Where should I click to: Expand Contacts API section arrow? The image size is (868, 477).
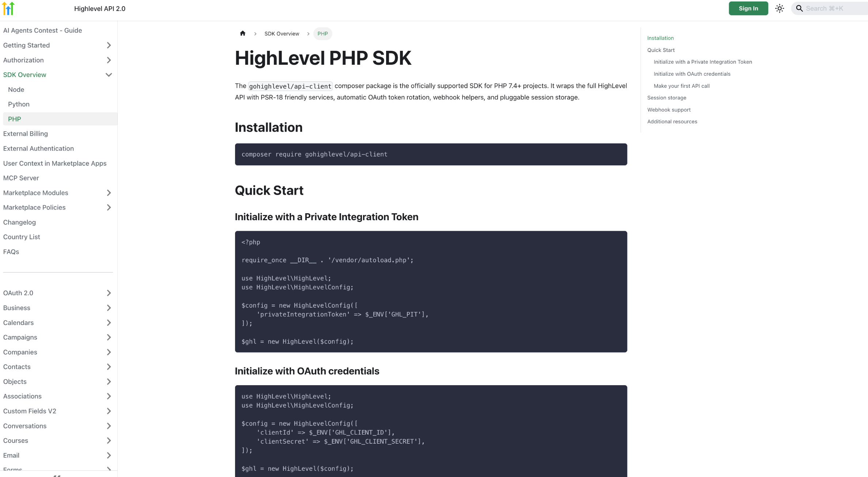[x=109, y=367]
